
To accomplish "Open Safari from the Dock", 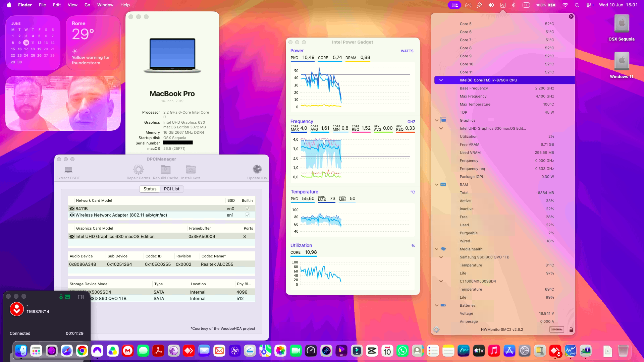I will click(67, 351).
